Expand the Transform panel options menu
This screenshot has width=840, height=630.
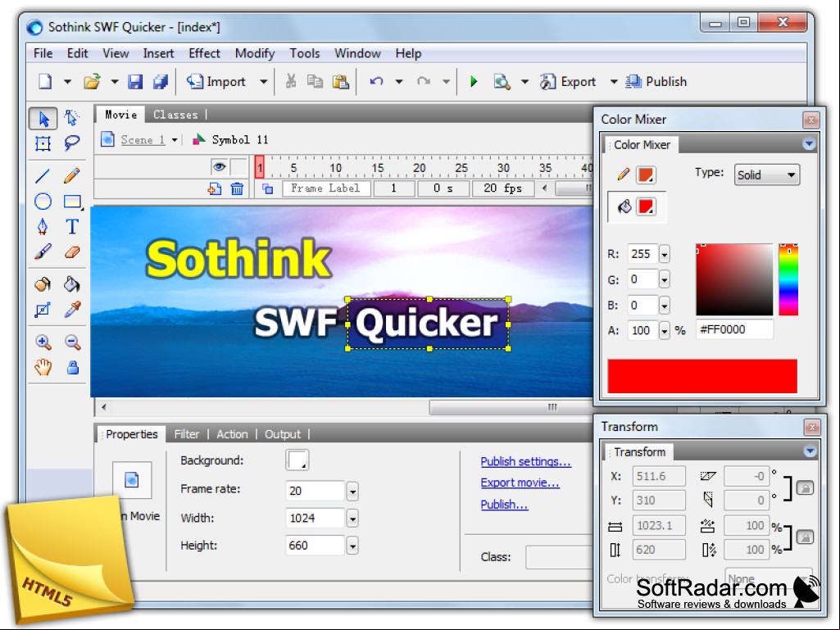[x=810, y=451]
